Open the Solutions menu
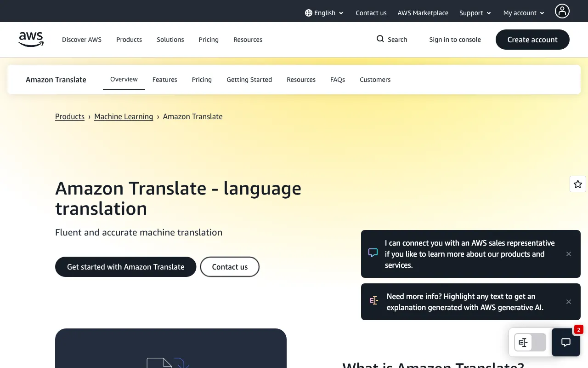The height and width of the screenshot is (368, 588). tap(170, 40)
